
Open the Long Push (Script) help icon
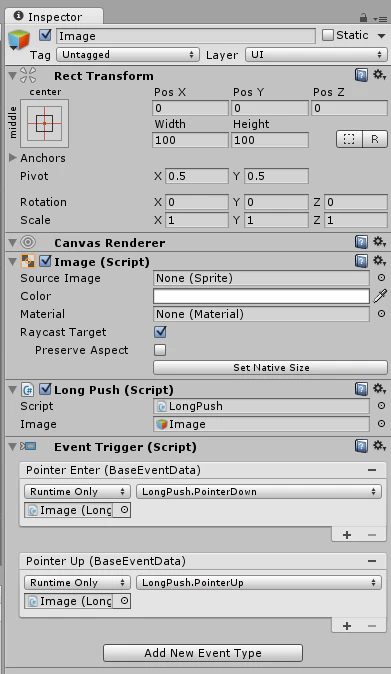[x=361, y=389]
